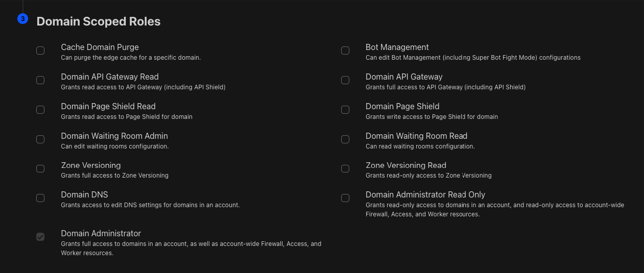Click the Domain API Gateway Read label
The height and width of the screenshot is (273, 644).
click(x=110, y=77)
